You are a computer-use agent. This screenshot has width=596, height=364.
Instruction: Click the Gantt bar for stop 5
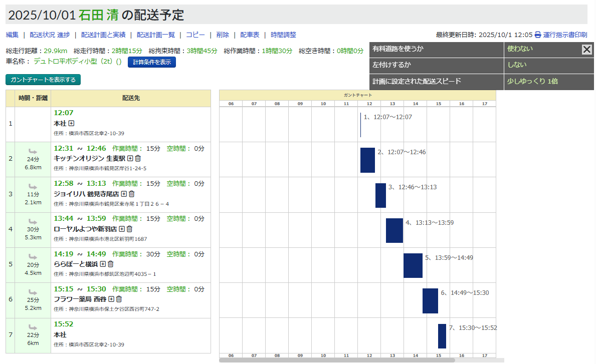pyautogui.click(x=413, y=265)
